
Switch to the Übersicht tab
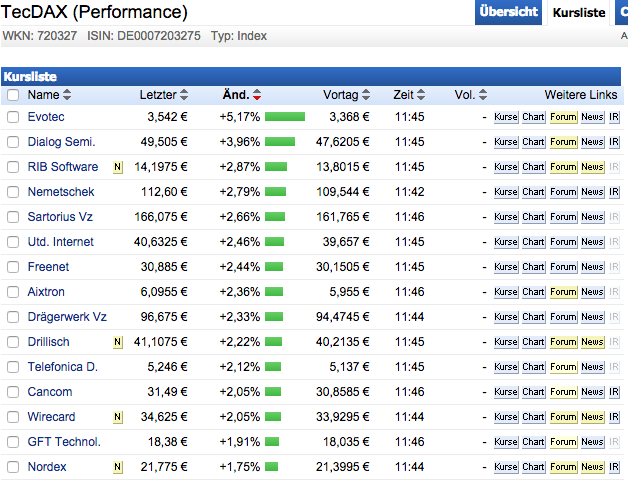508,12
